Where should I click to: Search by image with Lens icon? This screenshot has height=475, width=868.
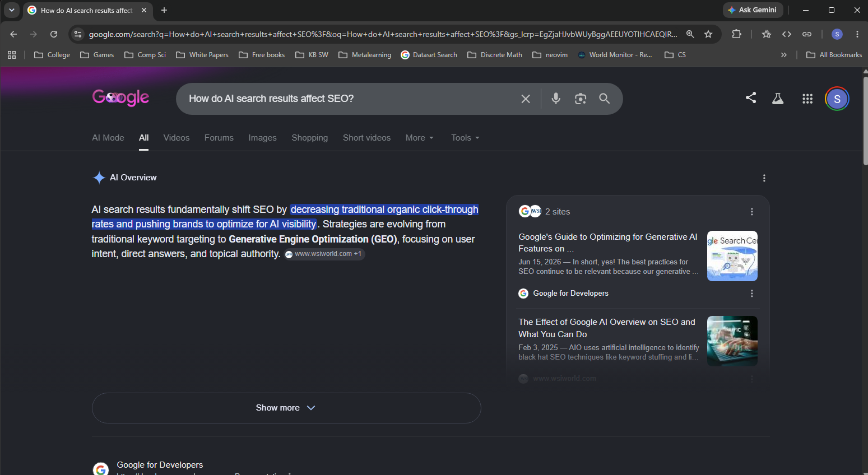point(581,99)
